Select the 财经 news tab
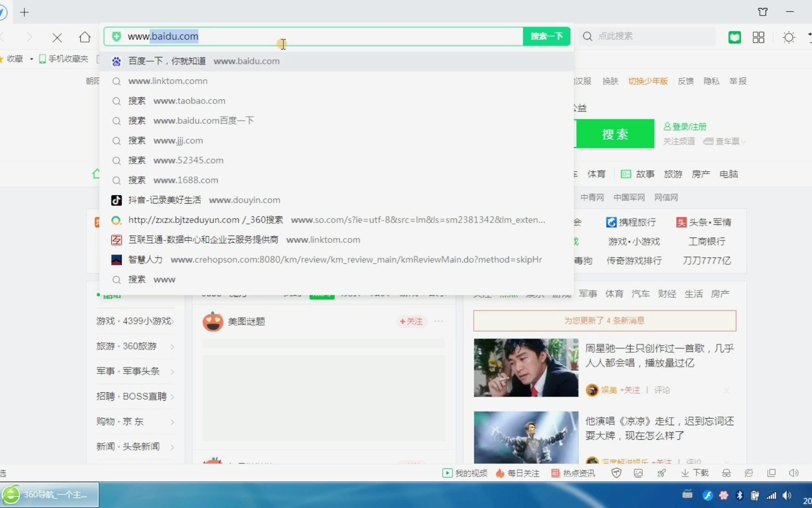The width and height of the screenshot is (812, 508). point(667,294)
